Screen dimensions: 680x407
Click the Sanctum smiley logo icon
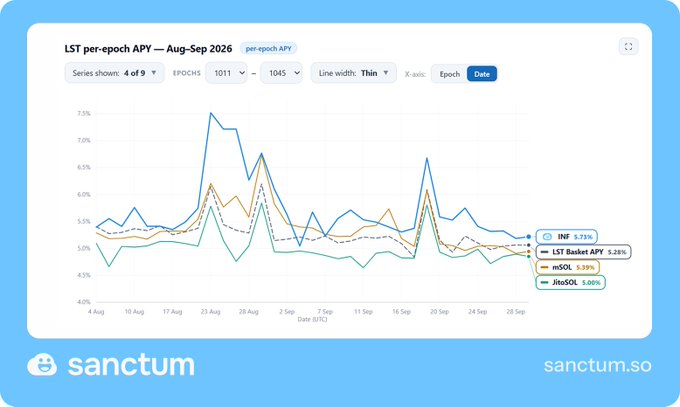[x=42, y=364]
